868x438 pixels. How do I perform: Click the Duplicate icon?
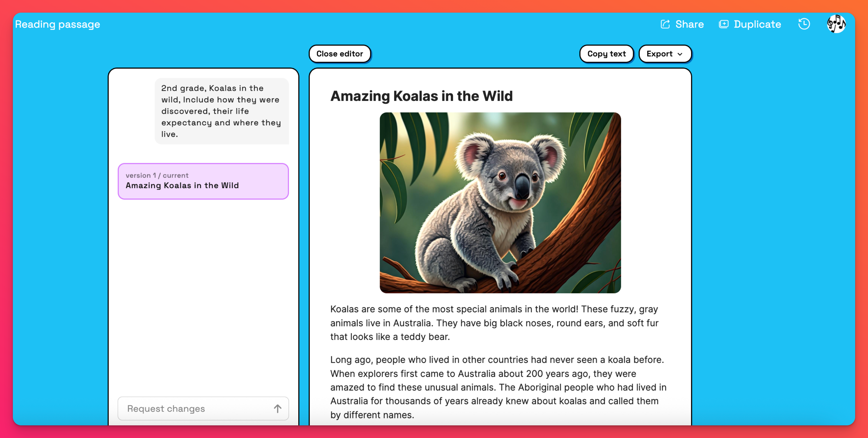[723, 24]
